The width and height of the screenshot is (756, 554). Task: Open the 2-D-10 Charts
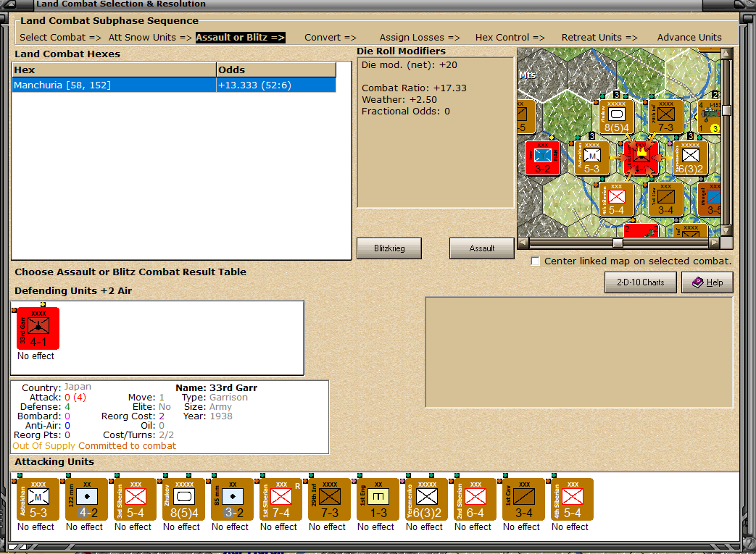(x=640, y=282)
